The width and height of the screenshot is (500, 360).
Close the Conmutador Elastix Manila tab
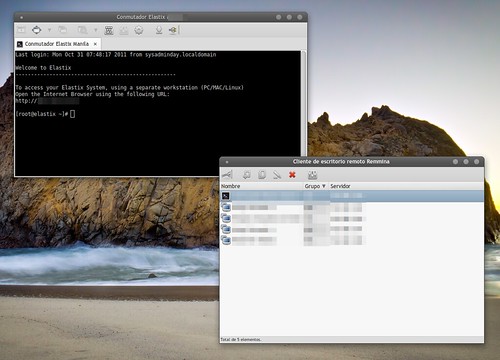pos(95,44)
